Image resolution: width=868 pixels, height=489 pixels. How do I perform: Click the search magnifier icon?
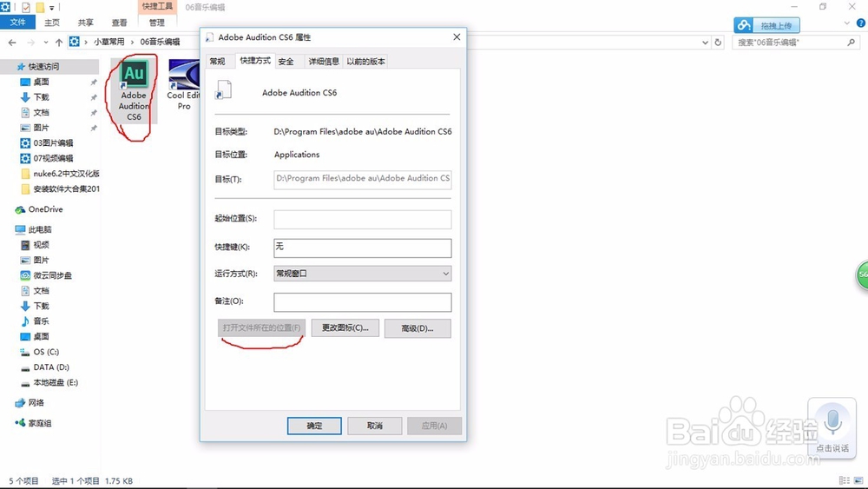(851, 42)
